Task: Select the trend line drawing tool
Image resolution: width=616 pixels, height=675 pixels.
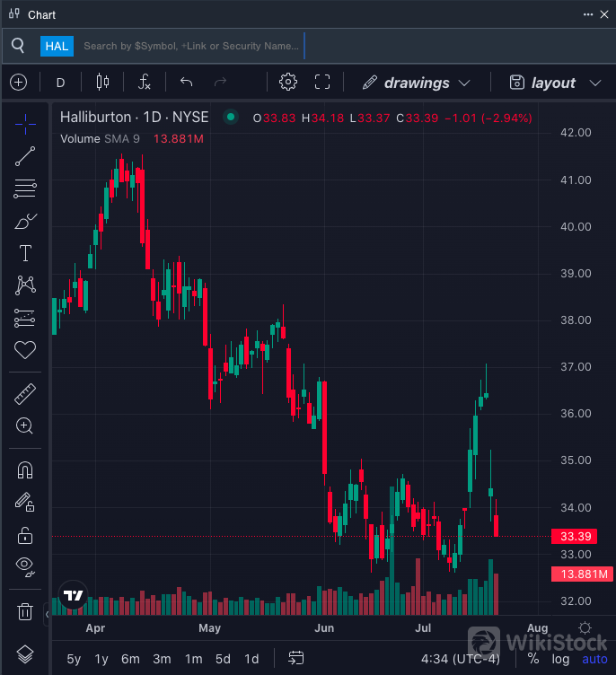Action: [25, 156]
